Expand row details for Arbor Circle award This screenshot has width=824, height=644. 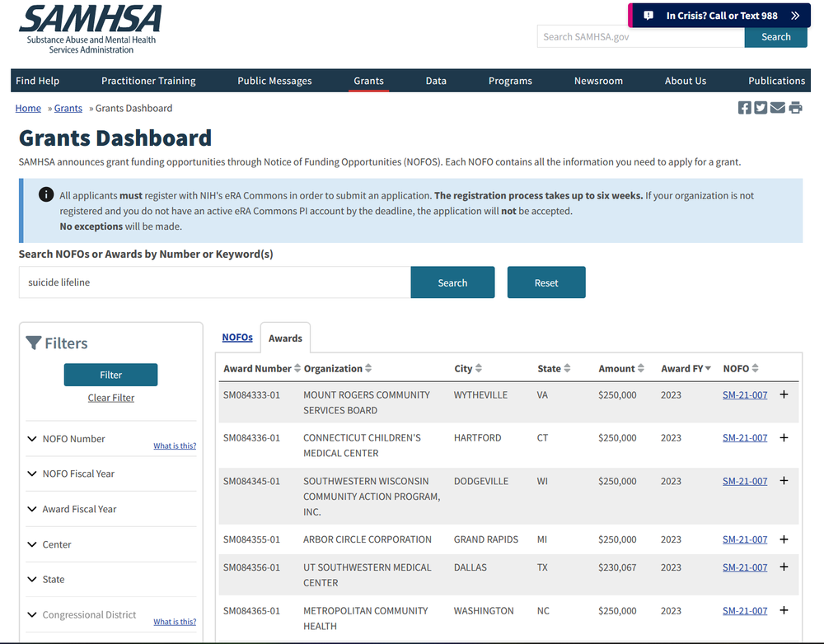click(x=784, y=539)
